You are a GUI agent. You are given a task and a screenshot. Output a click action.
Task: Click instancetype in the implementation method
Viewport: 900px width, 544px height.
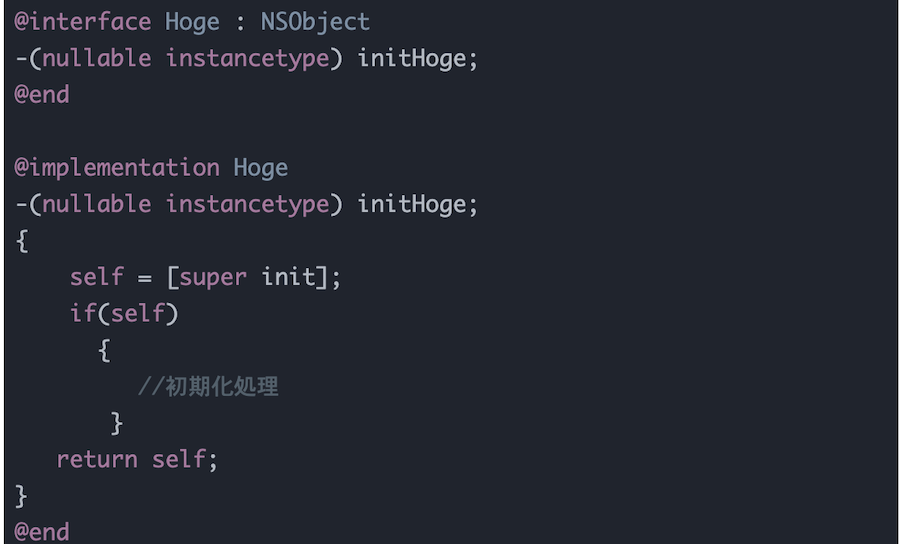pyautogui.click(x=247, y=205)
